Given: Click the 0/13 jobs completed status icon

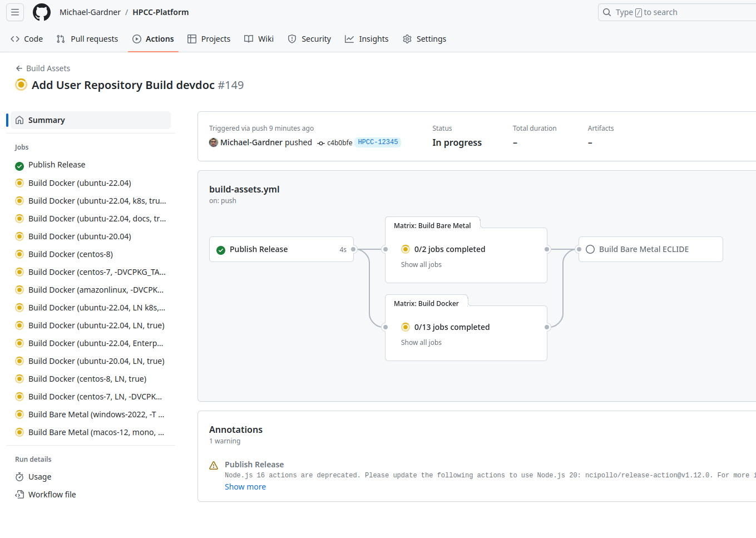Looking at the screenshot, I should point(406,327).
